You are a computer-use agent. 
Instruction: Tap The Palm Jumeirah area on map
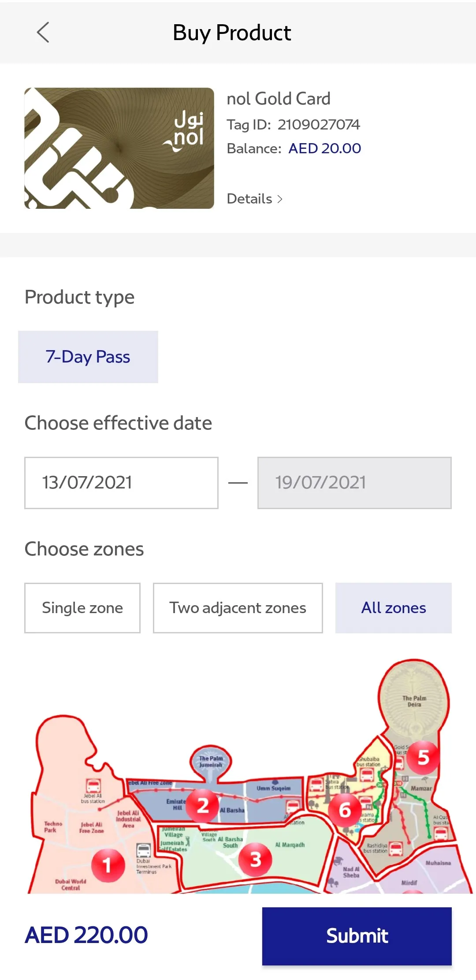click(211, 761)
